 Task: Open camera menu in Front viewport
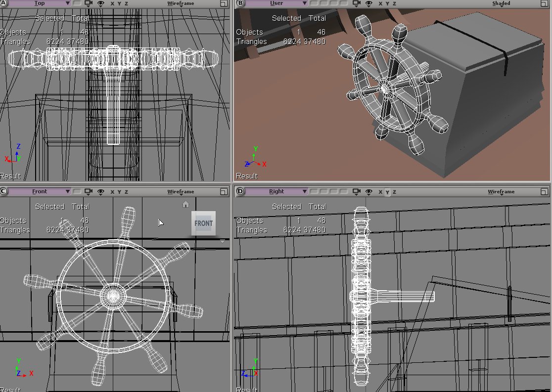(89, 192)
